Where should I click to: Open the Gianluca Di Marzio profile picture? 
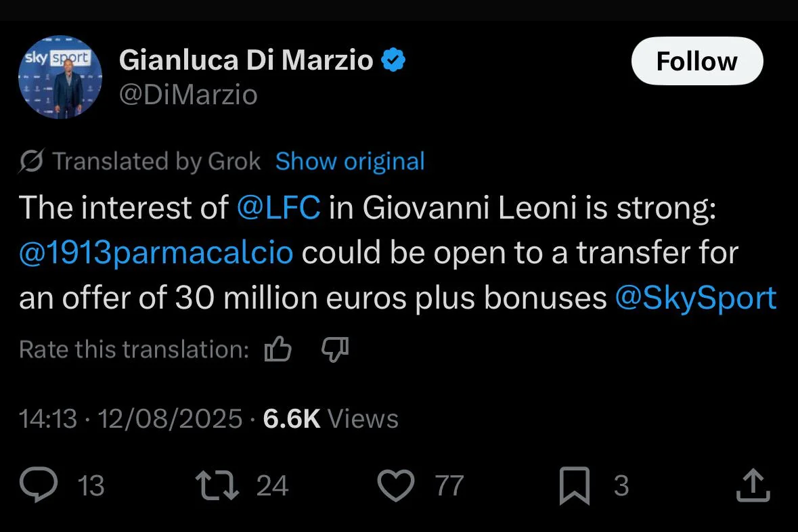coord(60,77)
